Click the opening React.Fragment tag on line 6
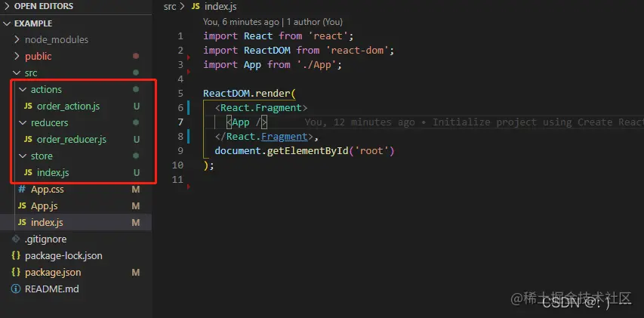The width and height of the screenshot is (644, 318). coord(261,108)
